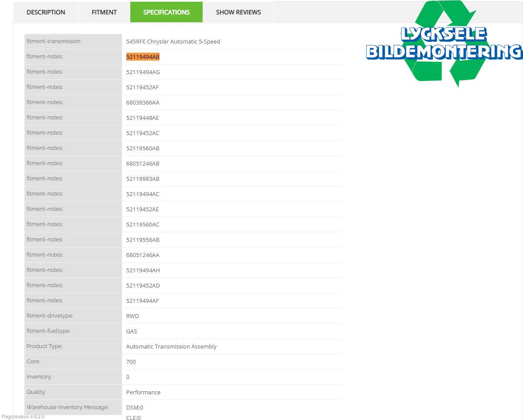The image size is (523, 420).
Task: Select the Automatic Transmission Assembly text
Action: (x=171, y=346)
